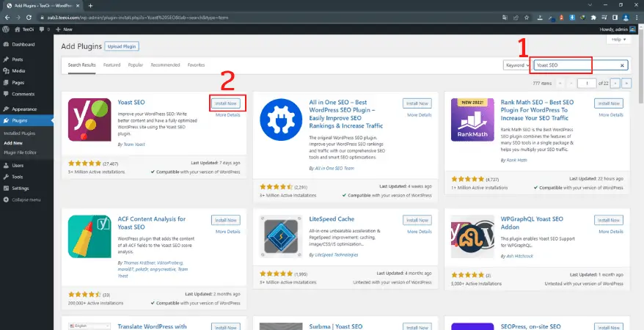Go back with browser back arrow
This screenshot has height=330, width=644.
pos(7,18)
